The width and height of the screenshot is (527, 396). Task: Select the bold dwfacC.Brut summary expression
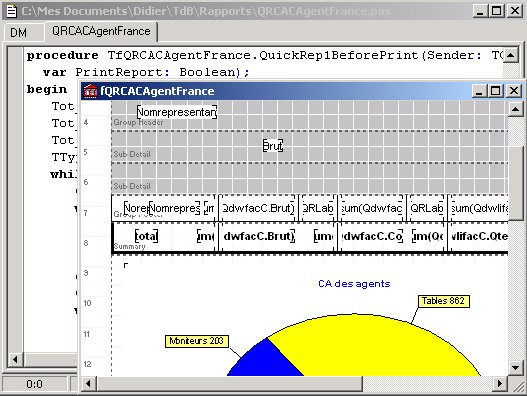click(258, 236)
